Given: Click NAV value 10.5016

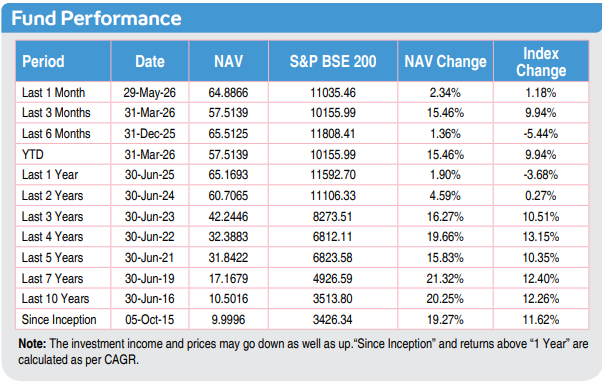Looking at the screenshot, I should tap(228, 299).
